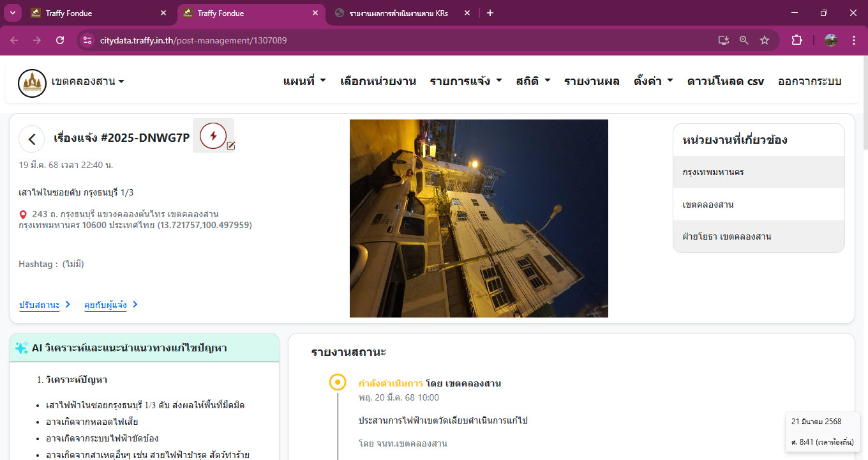868x460 pixels.
Task: Click bullet อาจเกิดจากระบบไฟฟ้าขัดข้อง
Action: 102,438
